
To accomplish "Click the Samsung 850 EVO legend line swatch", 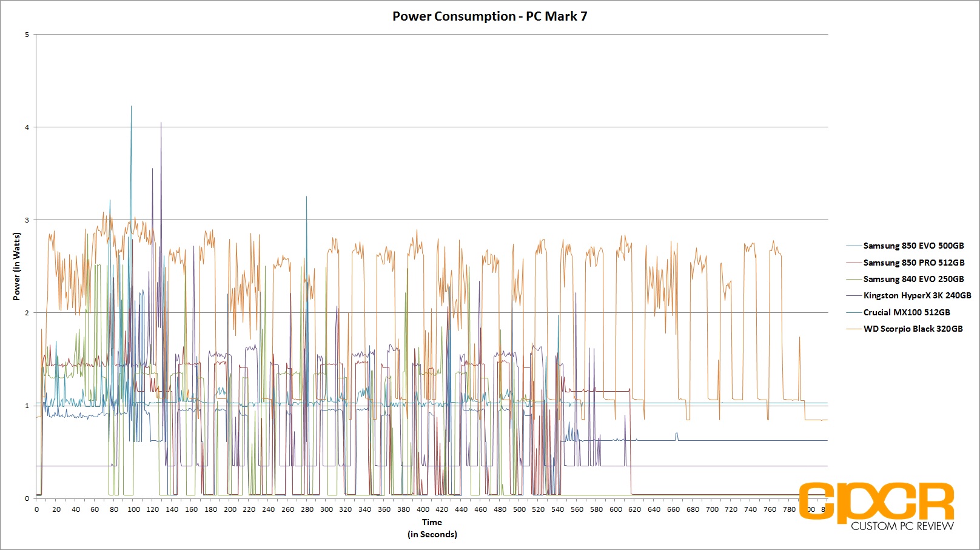I will click(x=853, y=246).
